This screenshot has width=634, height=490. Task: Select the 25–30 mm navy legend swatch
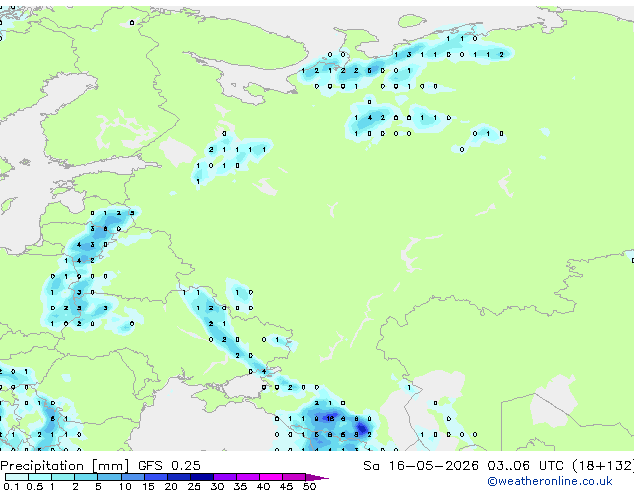coord(202,477)
